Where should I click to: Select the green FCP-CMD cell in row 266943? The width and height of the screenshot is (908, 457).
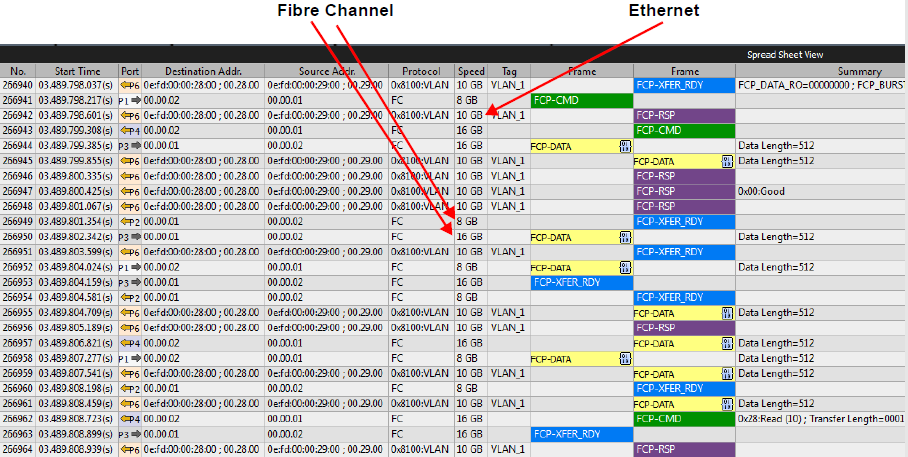(684, 131)
